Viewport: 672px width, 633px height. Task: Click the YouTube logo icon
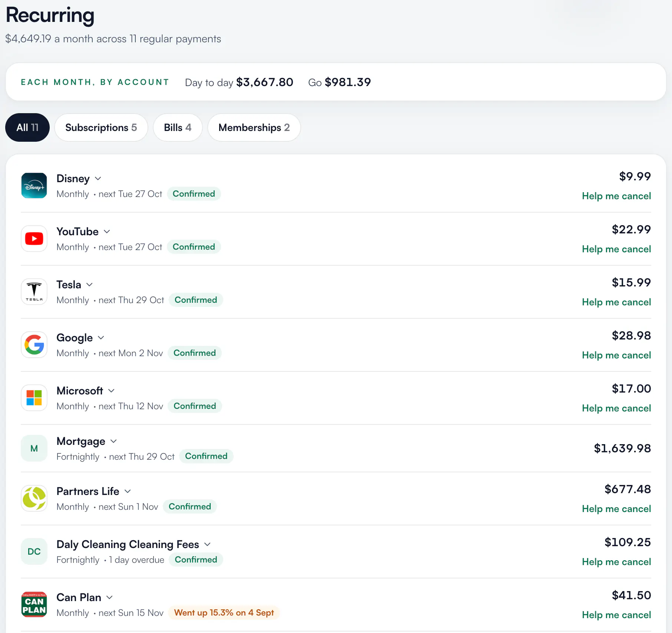coord(34,239)
